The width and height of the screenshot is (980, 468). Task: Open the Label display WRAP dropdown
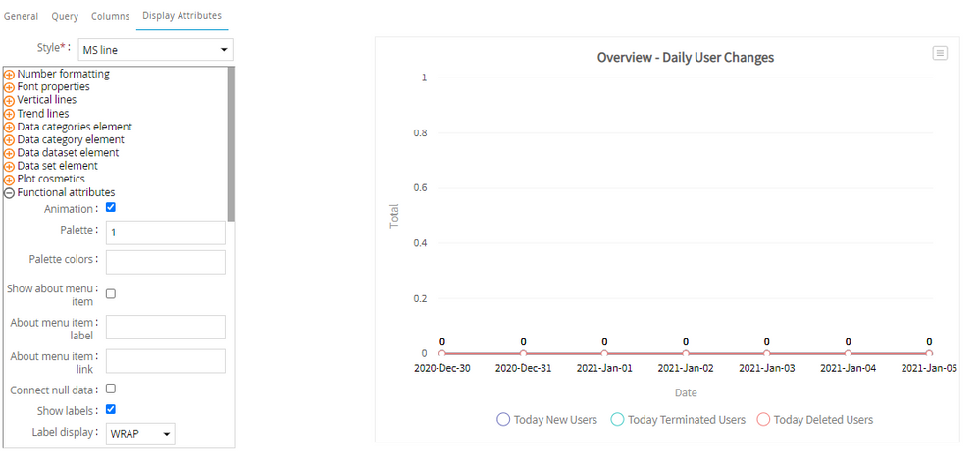pyautogui.click(x=140, y=434)
